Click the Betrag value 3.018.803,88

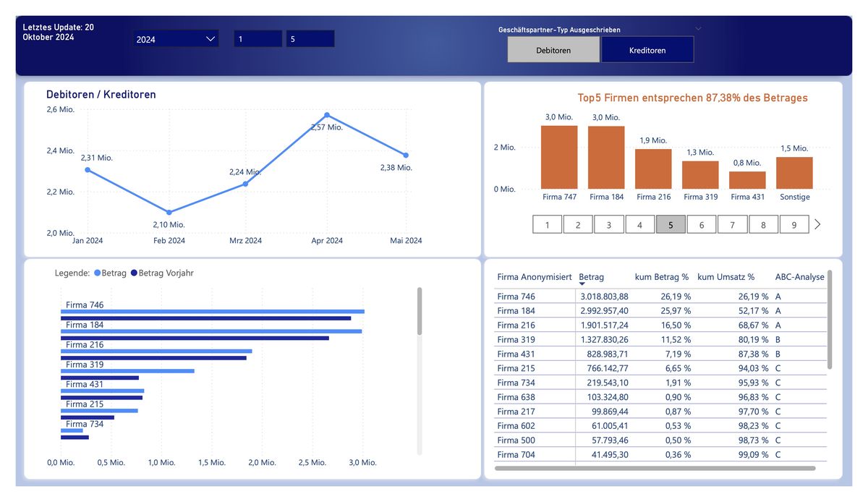click(x=604, y=297)
